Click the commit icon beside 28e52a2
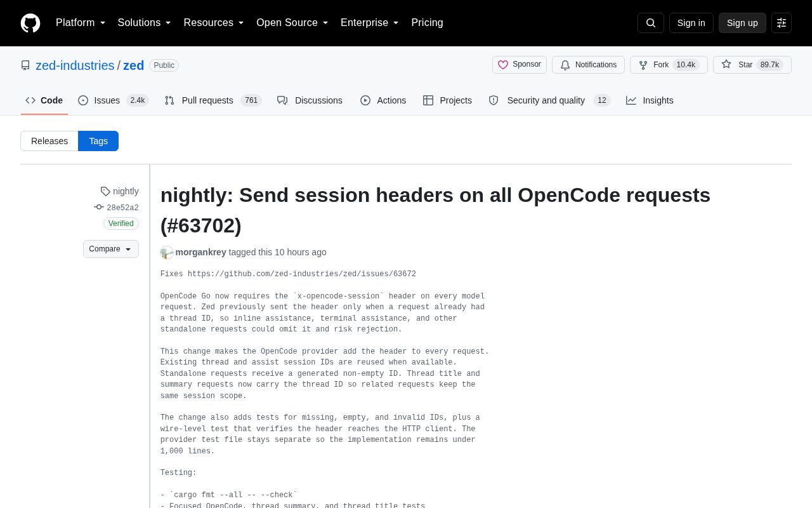Viewport: 812px width, 508px height. (x=99, y=207)
